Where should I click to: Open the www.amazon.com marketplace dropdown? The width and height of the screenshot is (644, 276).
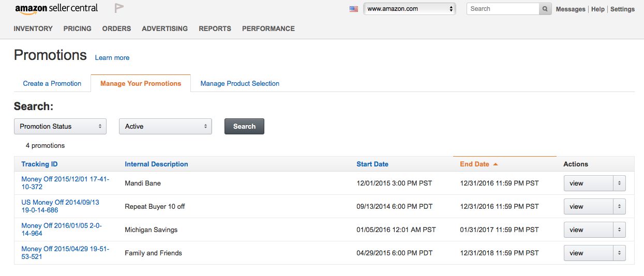(x=409, y=9)
